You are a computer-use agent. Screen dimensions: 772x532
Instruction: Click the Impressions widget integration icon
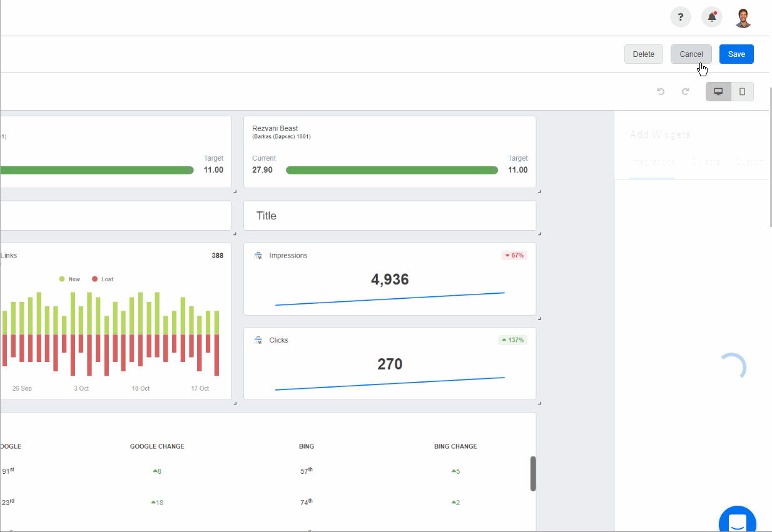[258, 256]
